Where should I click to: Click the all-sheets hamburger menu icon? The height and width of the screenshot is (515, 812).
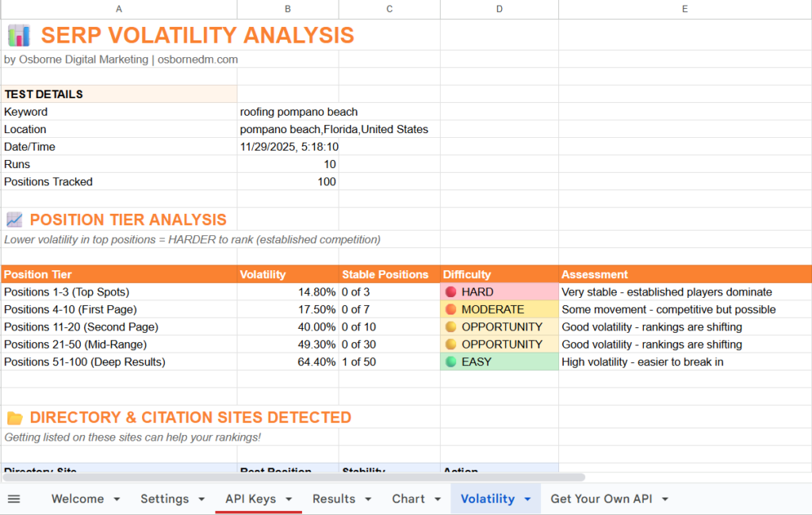click(13, 498)
